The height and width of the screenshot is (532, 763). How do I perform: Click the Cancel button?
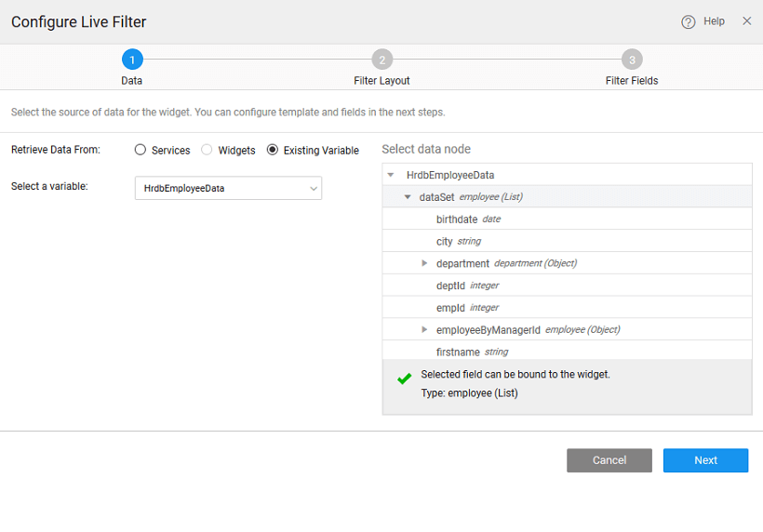(609, 460)
